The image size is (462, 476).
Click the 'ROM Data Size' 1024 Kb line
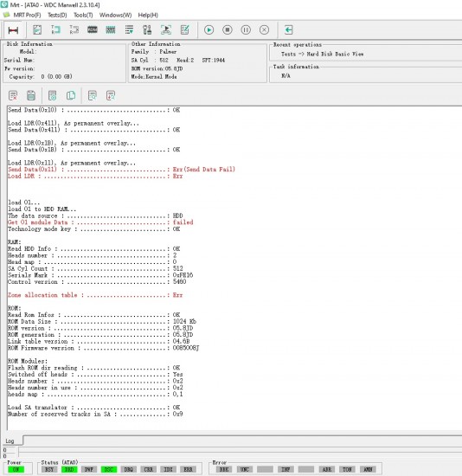[102, 321]
